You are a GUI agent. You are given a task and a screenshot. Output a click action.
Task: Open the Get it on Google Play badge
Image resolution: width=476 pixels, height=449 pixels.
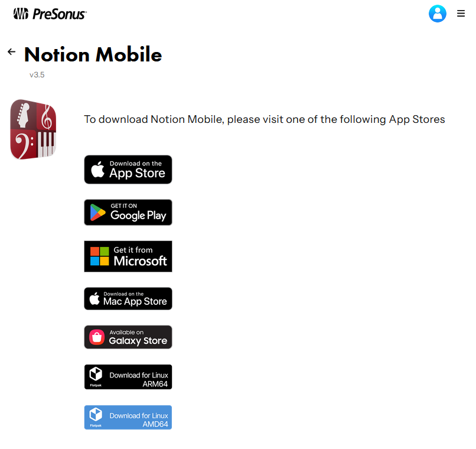pyautogui.click(x=128, y=212)
